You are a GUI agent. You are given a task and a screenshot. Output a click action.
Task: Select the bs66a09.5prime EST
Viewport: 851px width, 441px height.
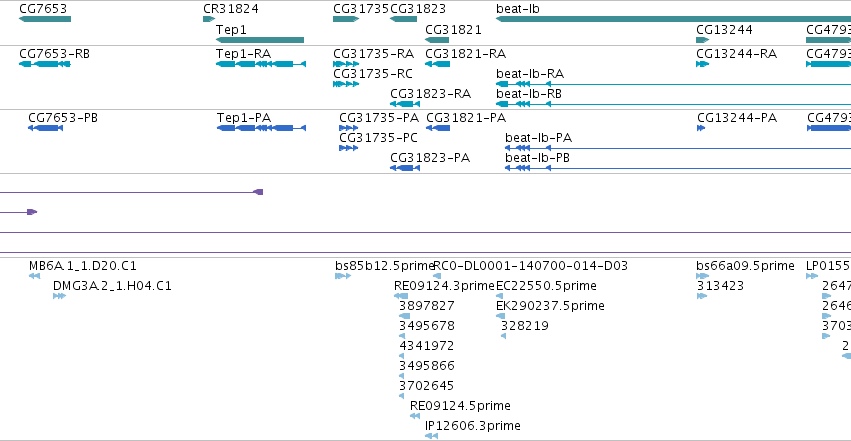coord(702,276)
